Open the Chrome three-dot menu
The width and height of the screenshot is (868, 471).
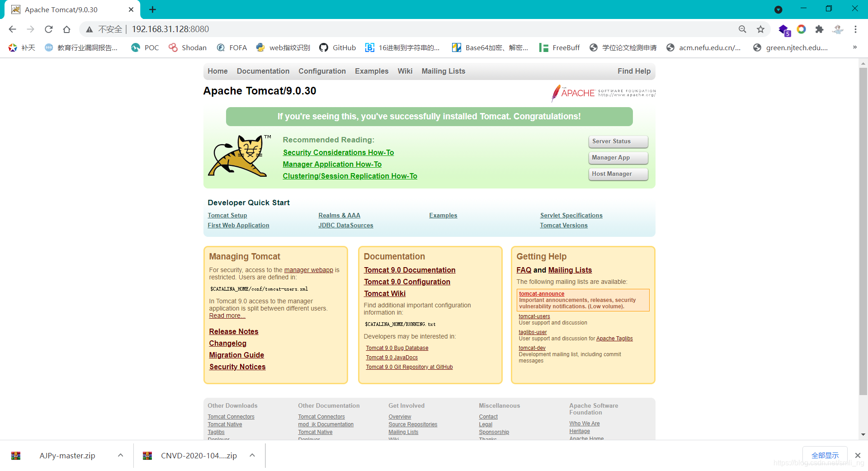[x=855, y=29]
